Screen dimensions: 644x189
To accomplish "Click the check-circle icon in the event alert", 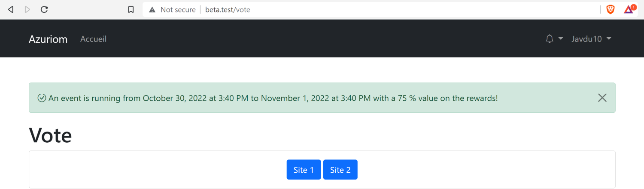I will [42, 98].
